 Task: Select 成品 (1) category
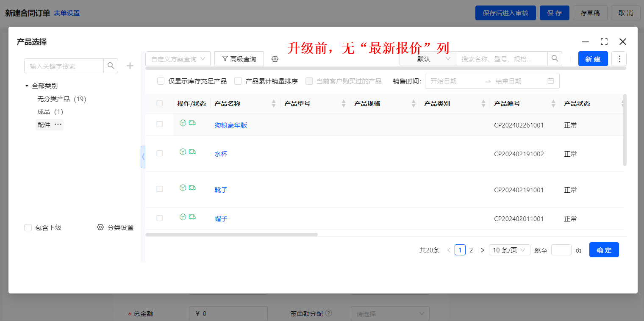point(50,112)
